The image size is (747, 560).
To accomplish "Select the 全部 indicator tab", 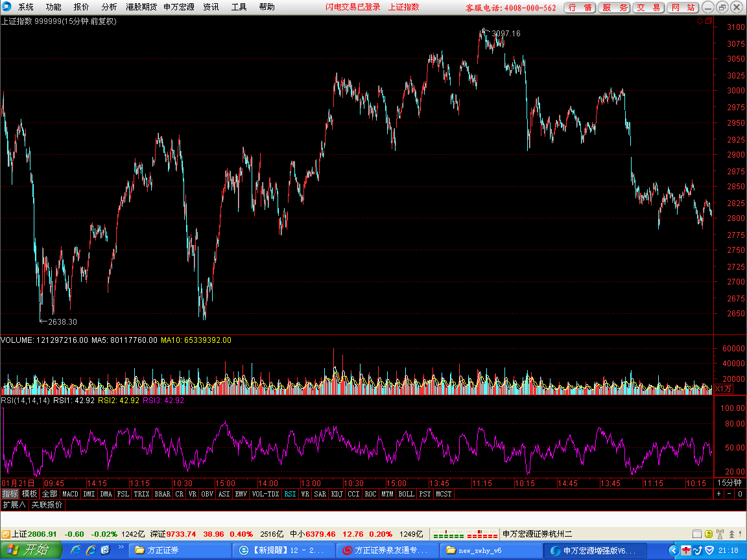I will 49,494.
